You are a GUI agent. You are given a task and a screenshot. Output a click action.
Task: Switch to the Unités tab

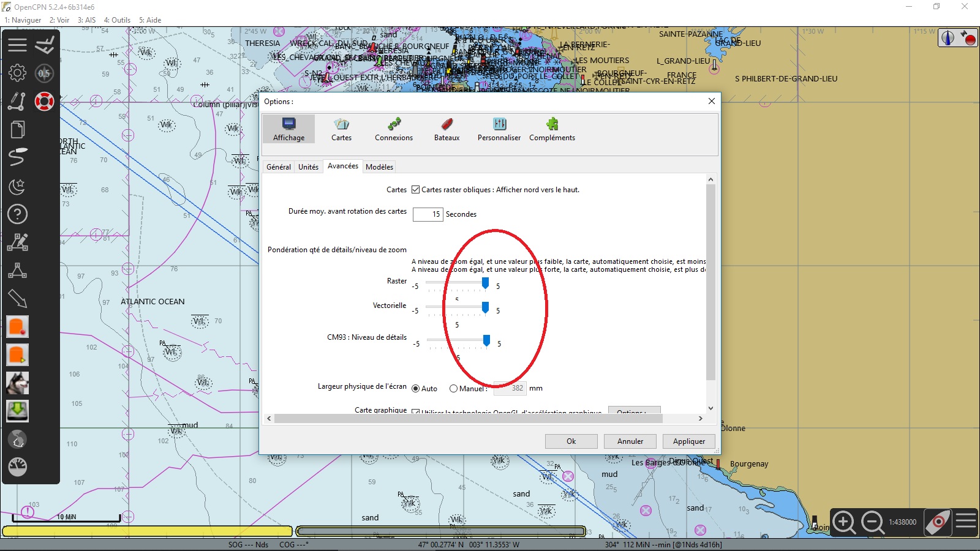(x=308, y=167)
